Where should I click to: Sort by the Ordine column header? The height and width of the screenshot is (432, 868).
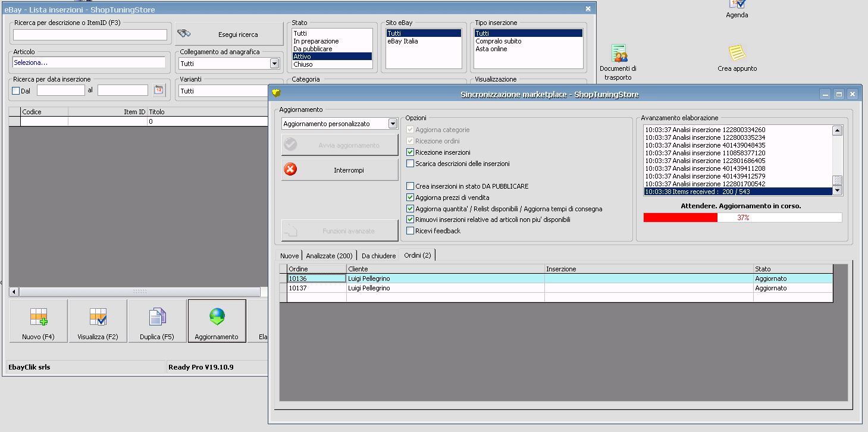(317, 269)
